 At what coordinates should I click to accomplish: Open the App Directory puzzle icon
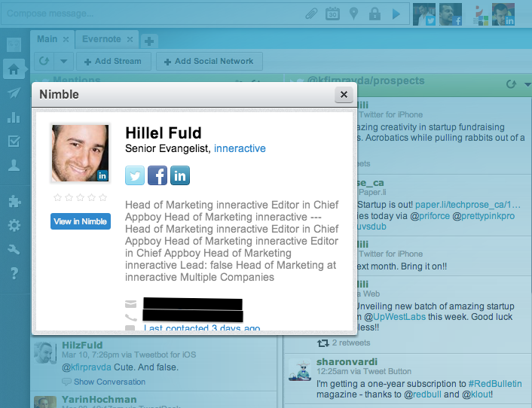pyautogui.click(x=14, y=201)
